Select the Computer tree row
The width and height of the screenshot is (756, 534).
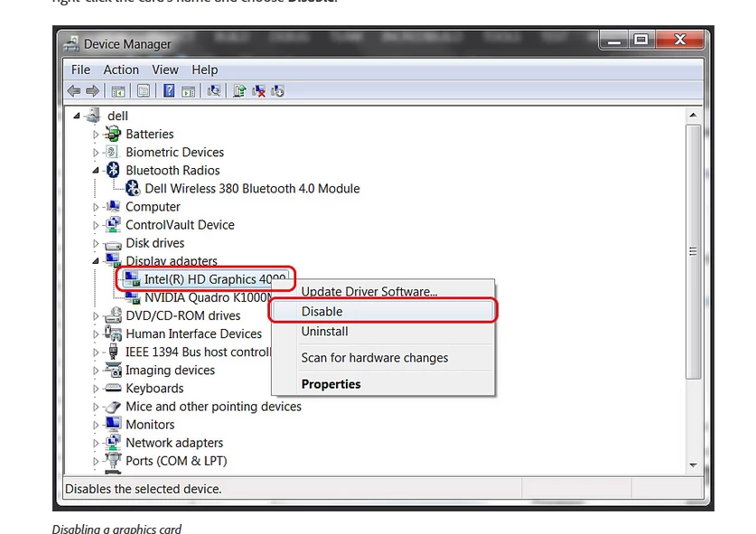pos(153,206)
